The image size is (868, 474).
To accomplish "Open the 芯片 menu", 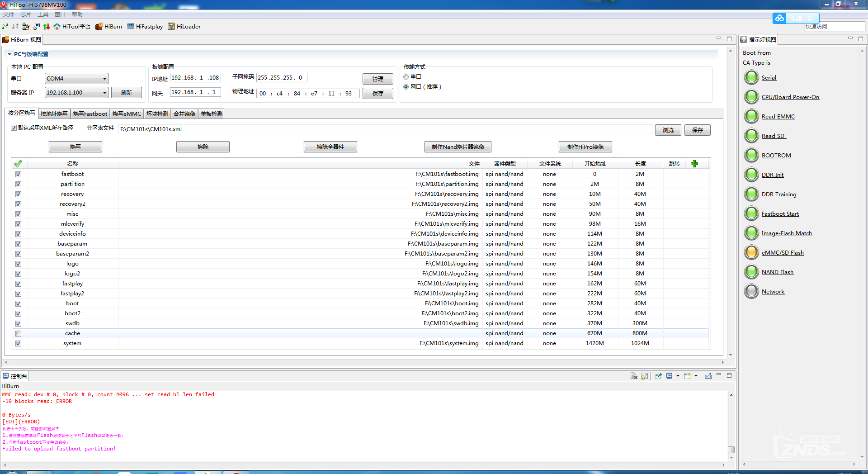I will [26, 14].
